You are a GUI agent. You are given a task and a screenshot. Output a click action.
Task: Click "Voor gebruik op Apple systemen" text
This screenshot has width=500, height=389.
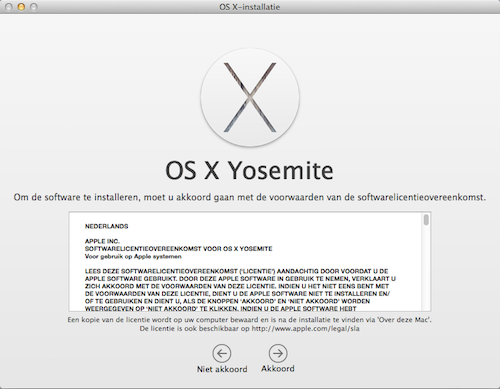133,256
